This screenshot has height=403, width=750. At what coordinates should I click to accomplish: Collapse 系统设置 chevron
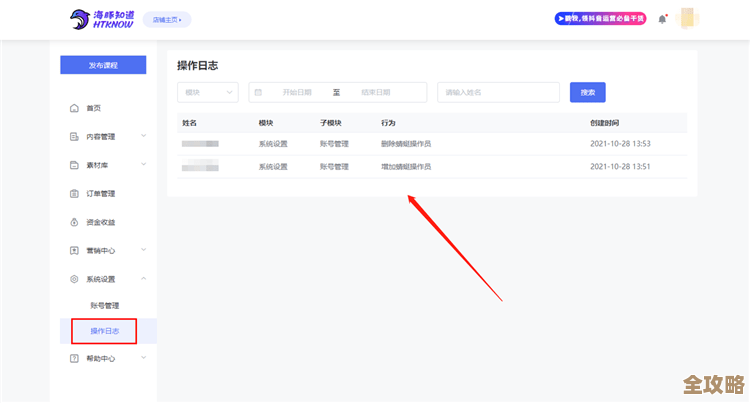pos(143,279)
